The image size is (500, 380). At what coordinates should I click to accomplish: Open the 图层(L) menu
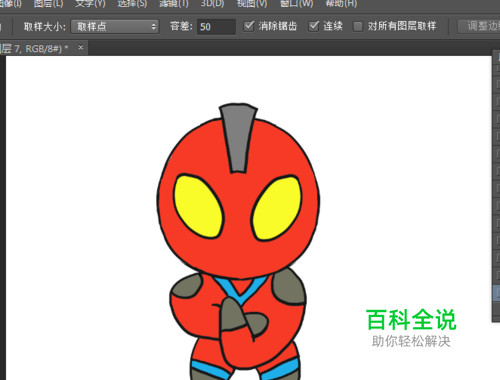(48, 3)
